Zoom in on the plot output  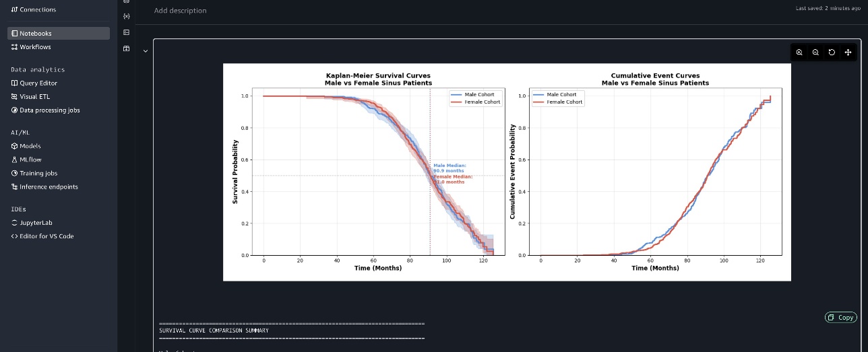[799, 52]
